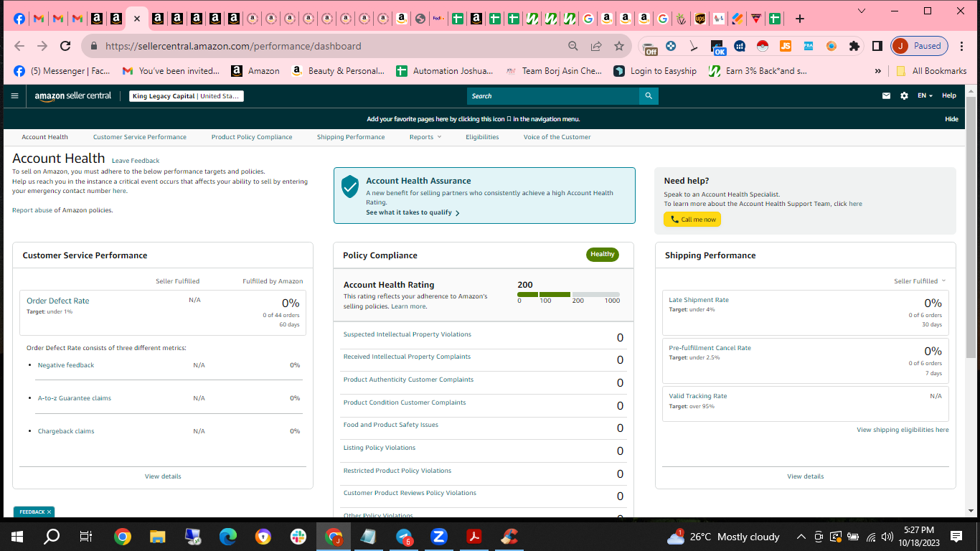This screenshot has width=980, height=551.
Task: Open the Negative feedback metric link
Action: pyautogui.click(x=66, y=365)
